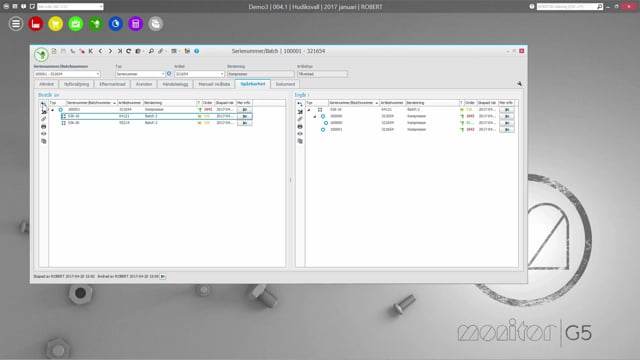Collapse the second row in Ingår i
This screenshot has height=360, width=640.
pyautogui.click(x=315, y=116)
